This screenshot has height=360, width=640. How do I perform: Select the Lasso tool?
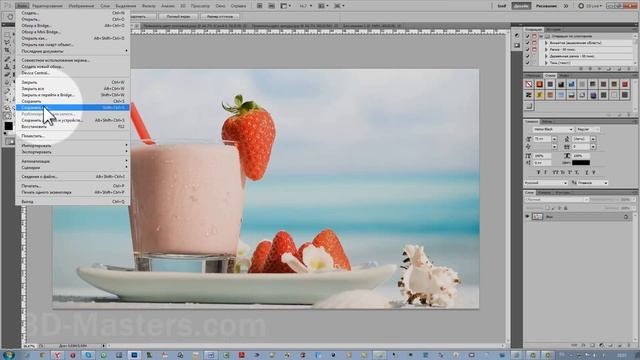coord(7,43)
